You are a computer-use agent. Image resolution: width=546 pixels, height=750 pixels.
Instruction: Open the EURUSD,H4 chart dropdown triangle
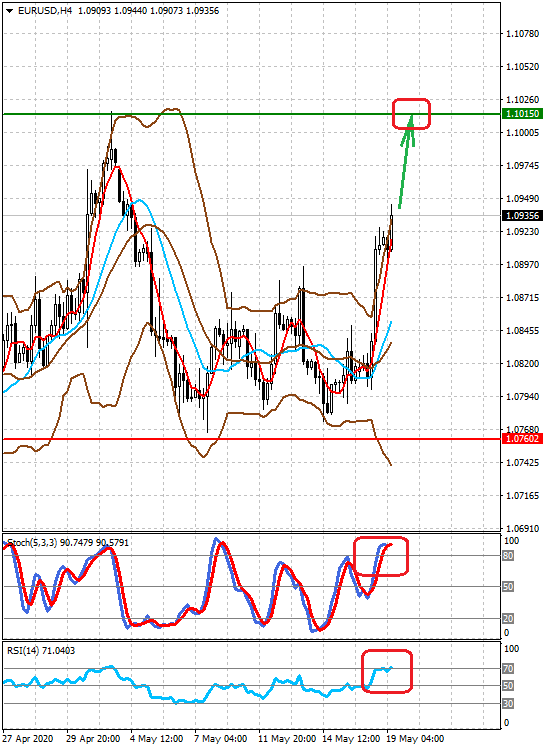tap(10, 11)
